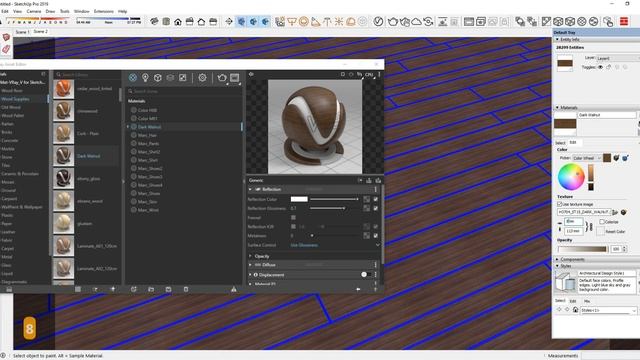Viewport: 640px width, 360px height.
Task: Click the Purge Unused Assets icon
Action: [233, 289]
